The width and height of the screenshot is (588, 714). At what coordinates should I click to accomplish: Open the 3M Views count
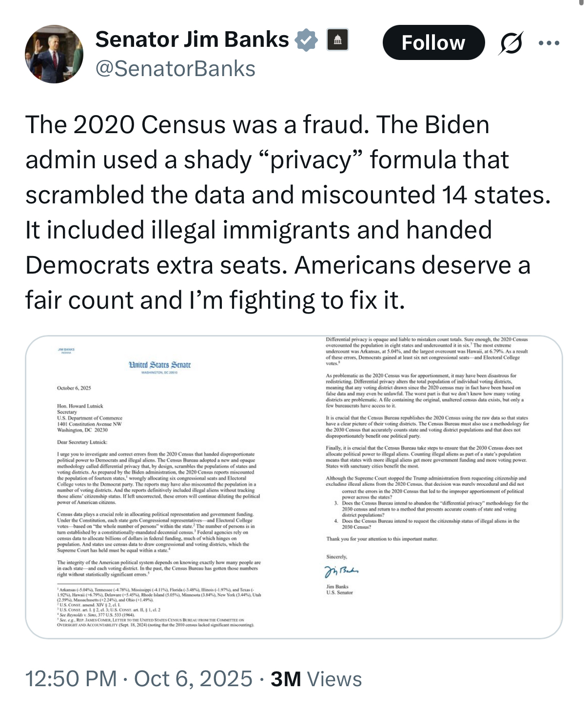[316, 679]
